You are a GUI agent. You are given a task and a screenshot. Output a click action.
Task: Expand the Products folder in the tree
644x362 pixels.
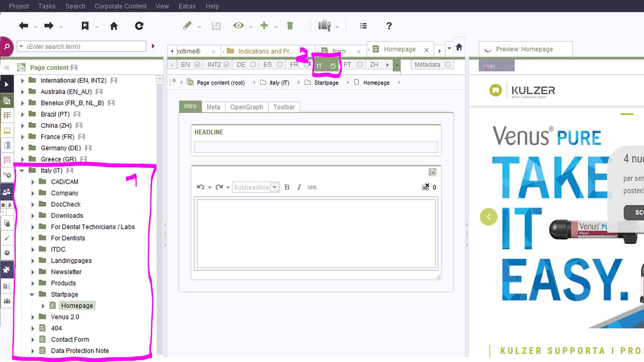[x=33, y=283]
